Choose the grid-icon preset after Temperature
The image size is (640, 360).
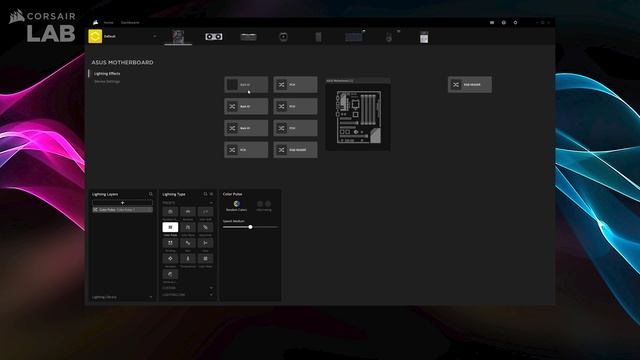pyautogui.click(x=205, y=258)
